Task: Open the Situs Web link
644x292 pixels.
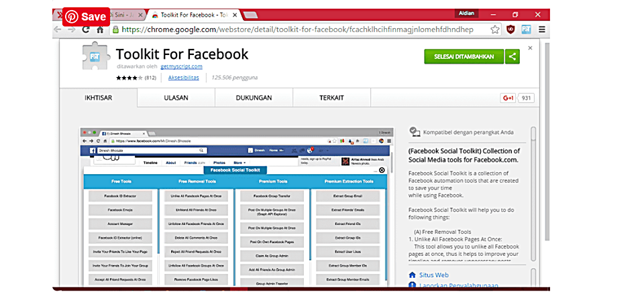Action: pos(434,275)
